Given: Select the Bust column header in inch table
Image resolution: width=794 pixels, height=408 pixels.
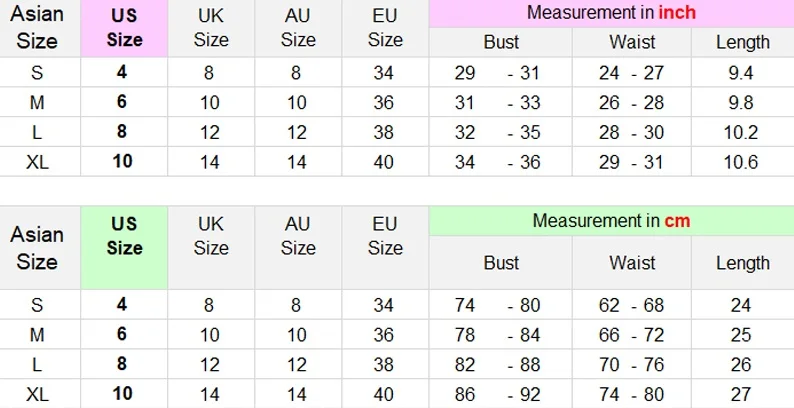Looking at the screenshot, I should pyautogui.click(x=501, y=42).
